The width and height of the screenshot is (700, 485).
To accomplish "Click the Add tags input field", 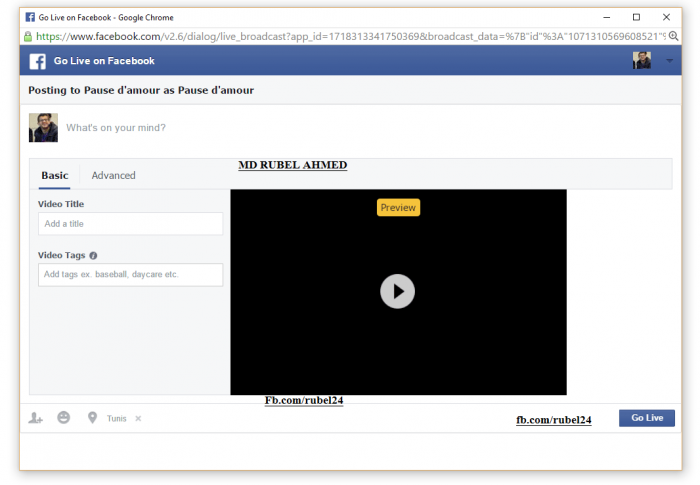I will (130, 275).
